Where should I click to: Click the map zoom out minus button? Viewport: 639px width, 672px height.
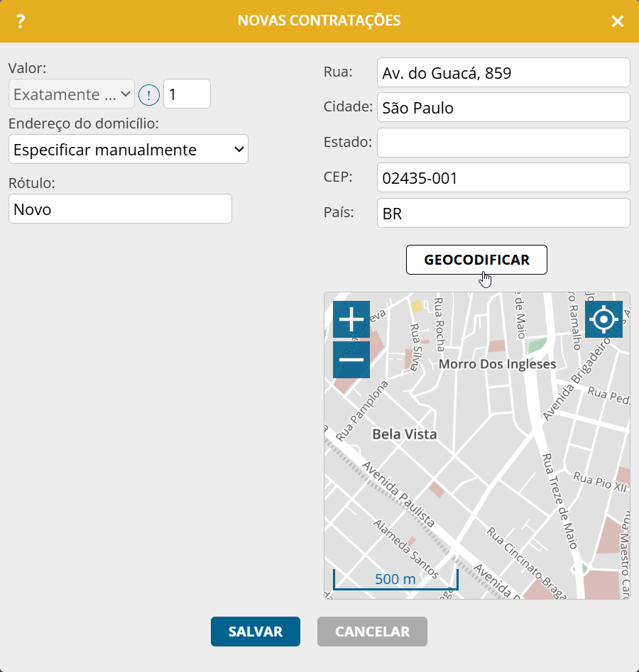click(351, 360)
